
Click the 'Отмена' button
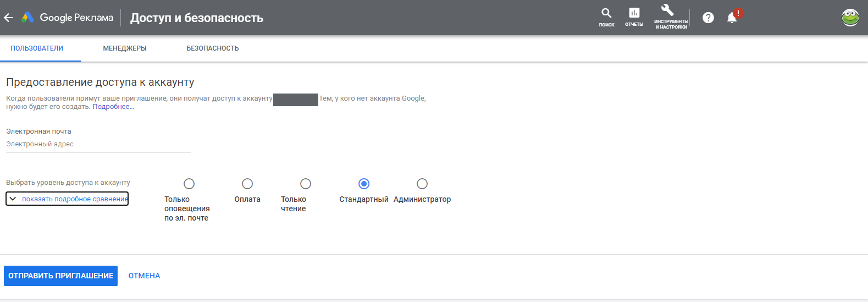[144, 276]
